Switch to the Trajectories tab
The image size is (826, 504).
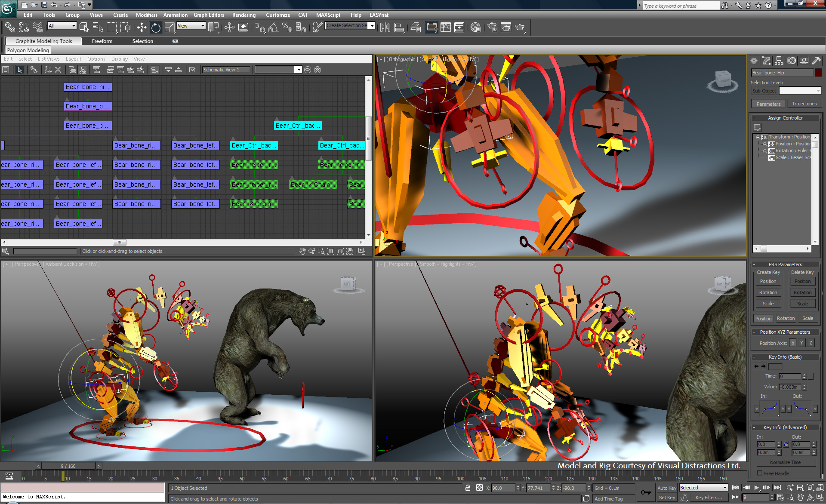pyautogui.click(x=804, y=104)
